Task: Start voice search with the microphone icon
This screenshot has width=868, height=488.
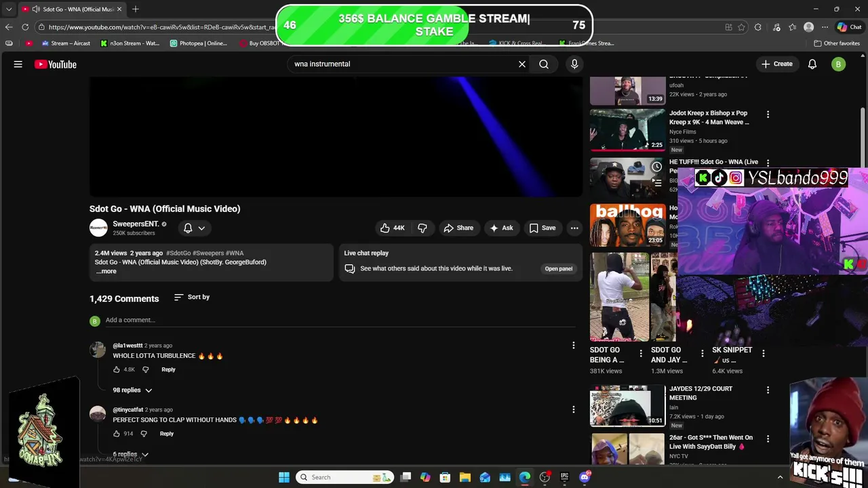Action: (x=574, y=64)
